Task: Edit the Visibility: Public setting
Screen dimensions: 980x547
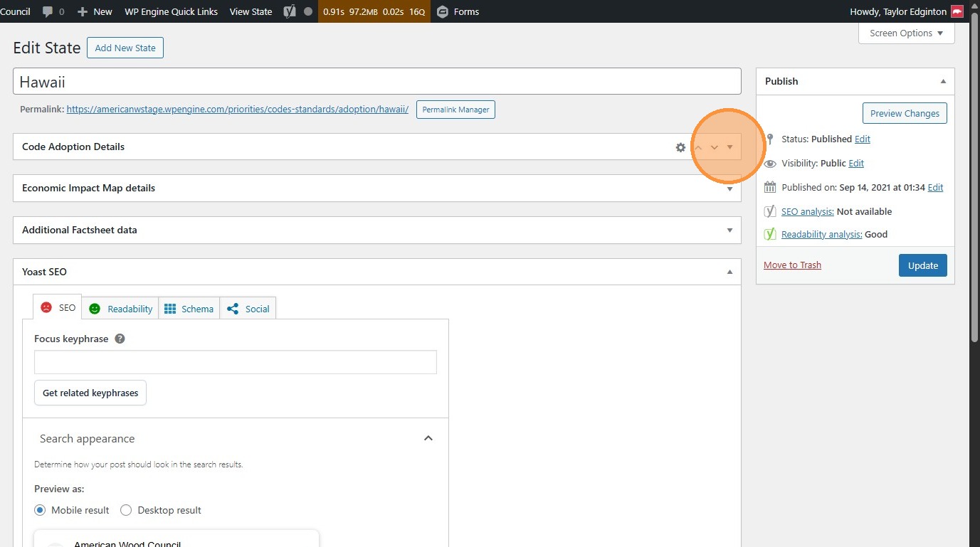Action: point(856,163)
